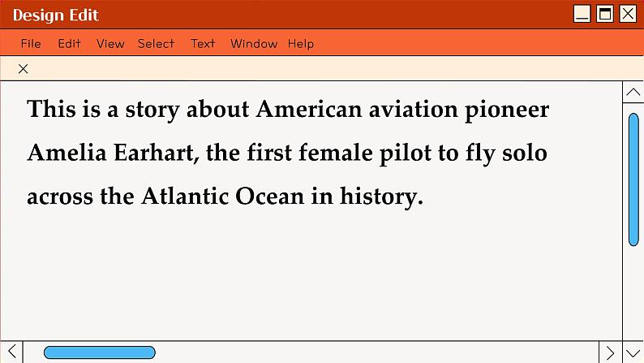The height and width of the screenshot is (363, 644).
Task: Click the scroll right arrow
Action: coord(610,352)
